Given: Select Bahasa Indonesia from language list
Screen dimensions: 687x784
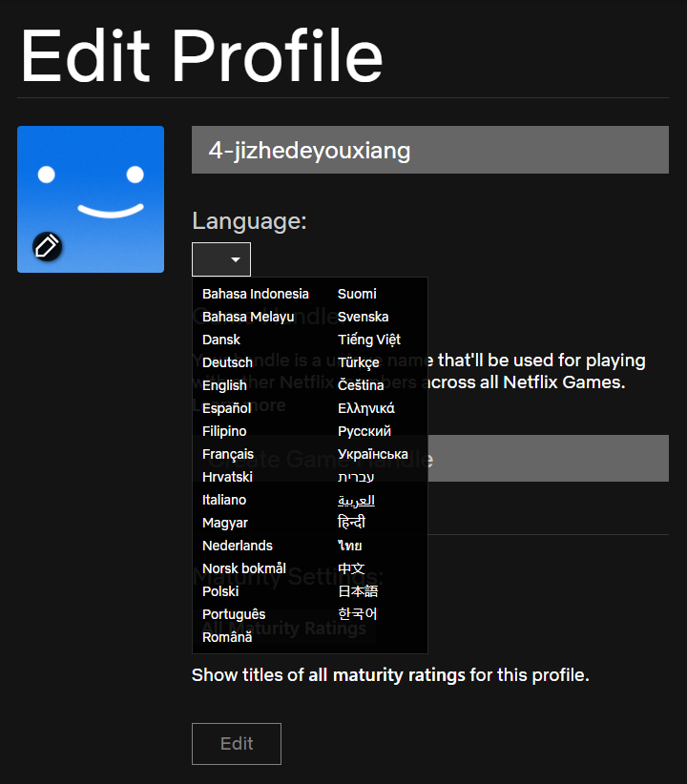Looking at the screenshot, I should (255, 294).
